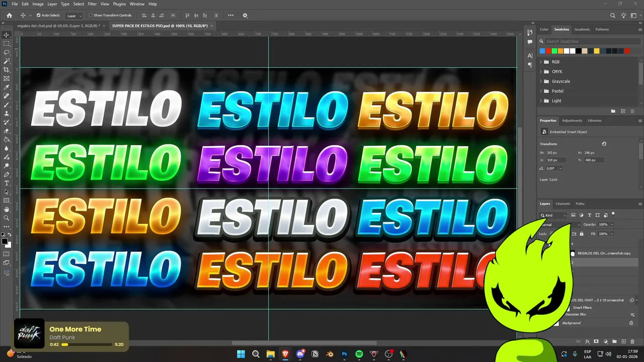Open the options bar gear settings

(245, 15)
